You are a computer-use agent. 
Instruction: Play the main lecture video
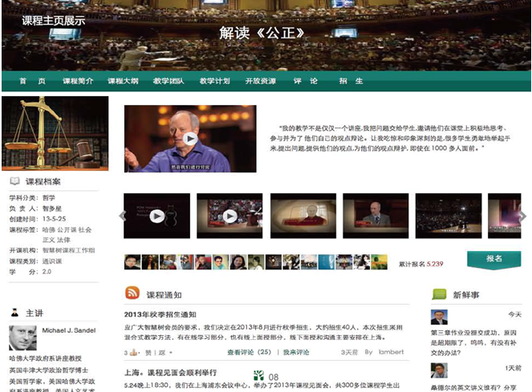click(190, 139)
